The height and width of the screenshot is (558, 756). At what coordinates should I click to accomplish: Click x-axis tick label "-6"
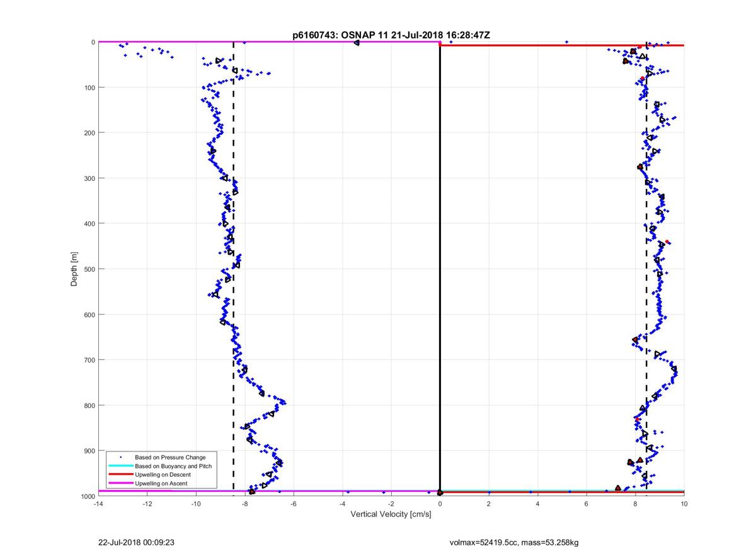[x=293, y=504]
